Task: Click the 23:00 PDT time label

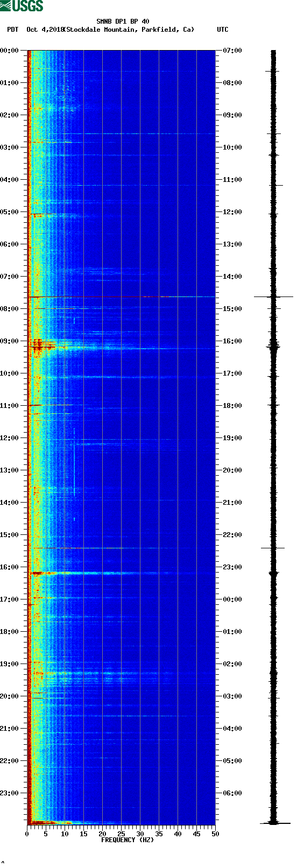Action: tap(9, 793)
